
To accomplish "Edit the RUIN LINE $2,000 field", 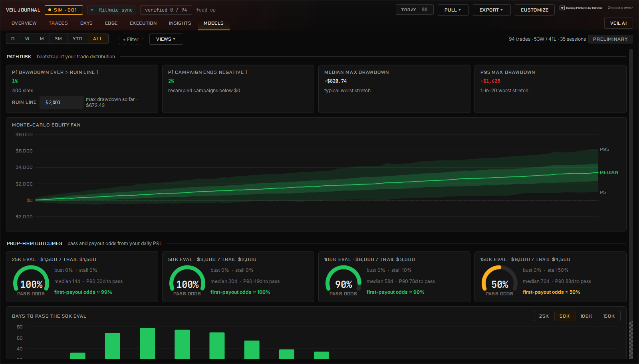I will (62, 102).
